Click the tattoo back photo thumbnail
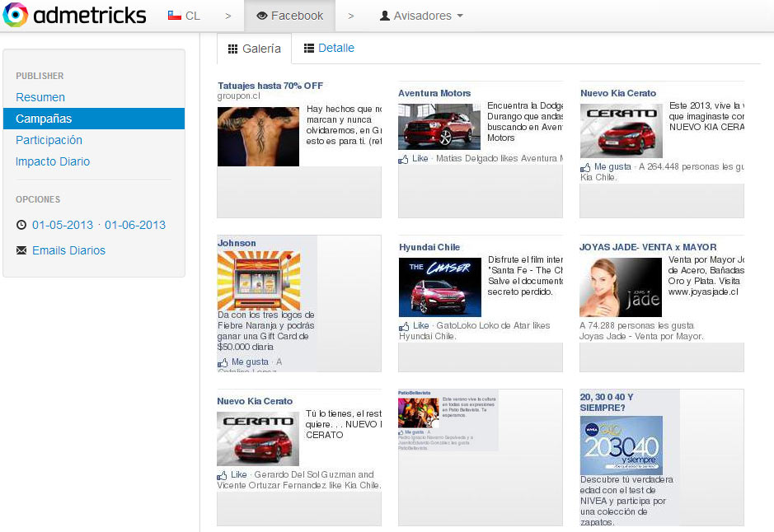The image size is (774, 532). [x=258, y=137]
